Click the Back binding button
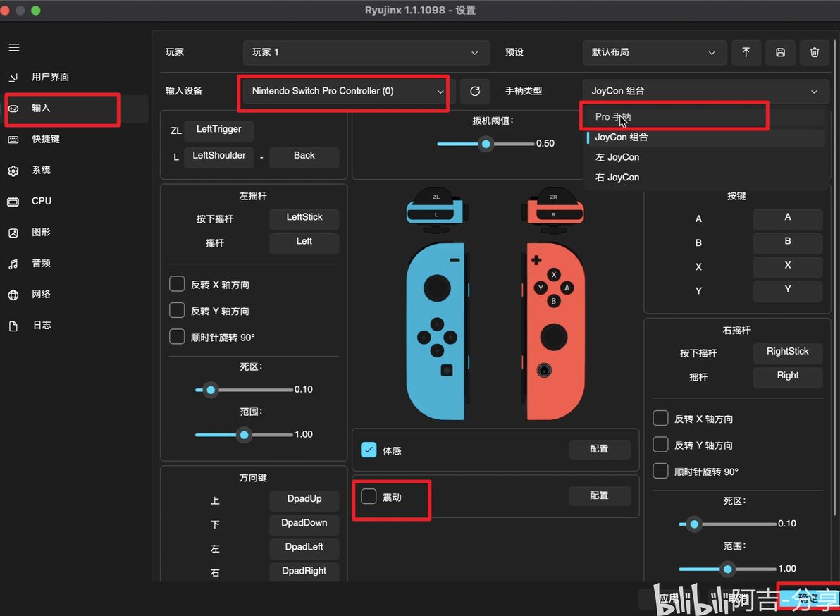This screenshot has height=616, width=840. pyautogui.click(x=304, y=156)
